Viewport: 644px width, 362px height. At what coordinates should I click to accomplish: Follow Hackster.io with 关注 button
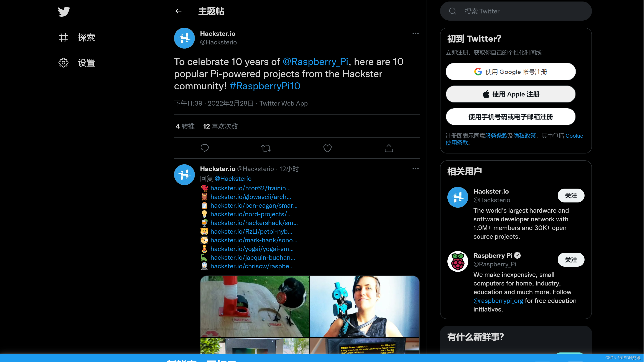pos(571,196)
